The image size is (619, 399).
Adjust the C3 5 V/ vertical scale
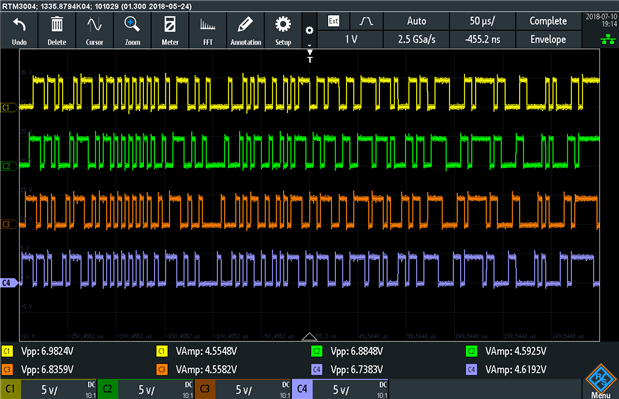[244, 390]
